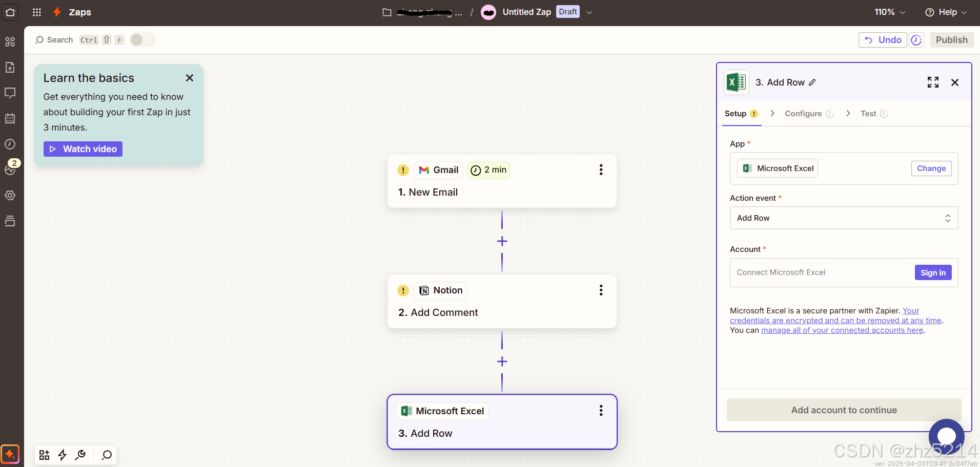The image size is (980, 467).
Task: Open the folder icon in the breadcrumb
Action: 387,12
